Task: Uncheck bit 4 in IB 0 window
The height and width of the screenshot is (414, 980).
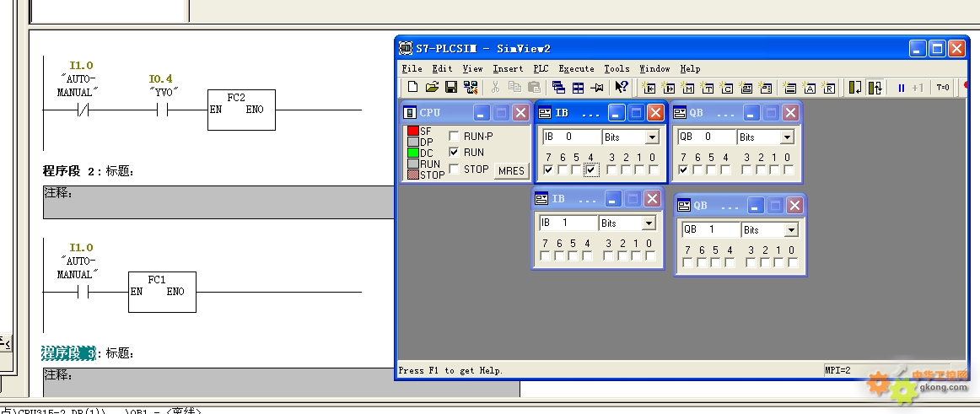Action: pyautogui.click(x=590, y=169)
